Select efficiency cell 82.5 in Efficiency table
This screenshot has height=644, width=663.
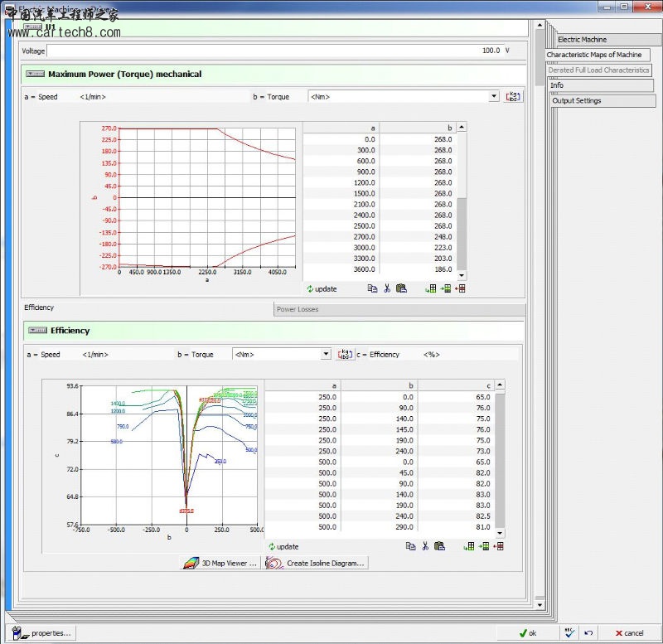pyautogui.click(x=456, y=516)
